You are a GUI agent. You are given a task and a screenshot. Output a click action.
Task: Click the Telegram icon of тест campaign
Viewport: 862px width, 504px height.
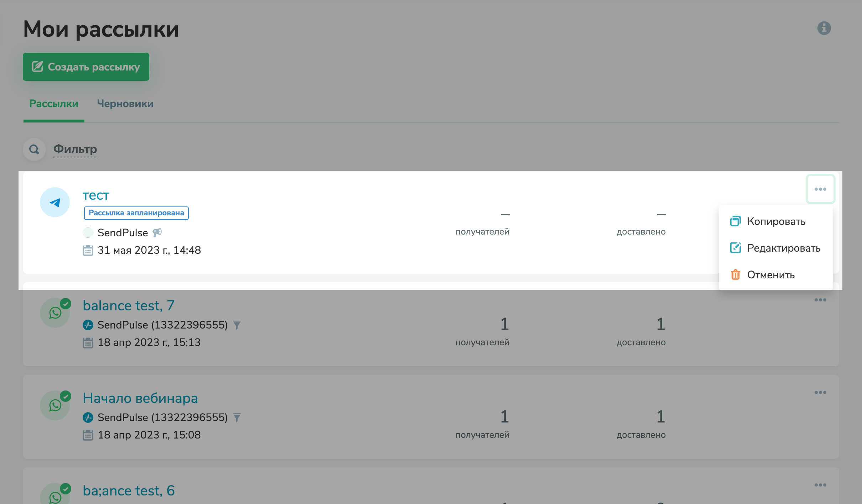(x=55, y=202)
